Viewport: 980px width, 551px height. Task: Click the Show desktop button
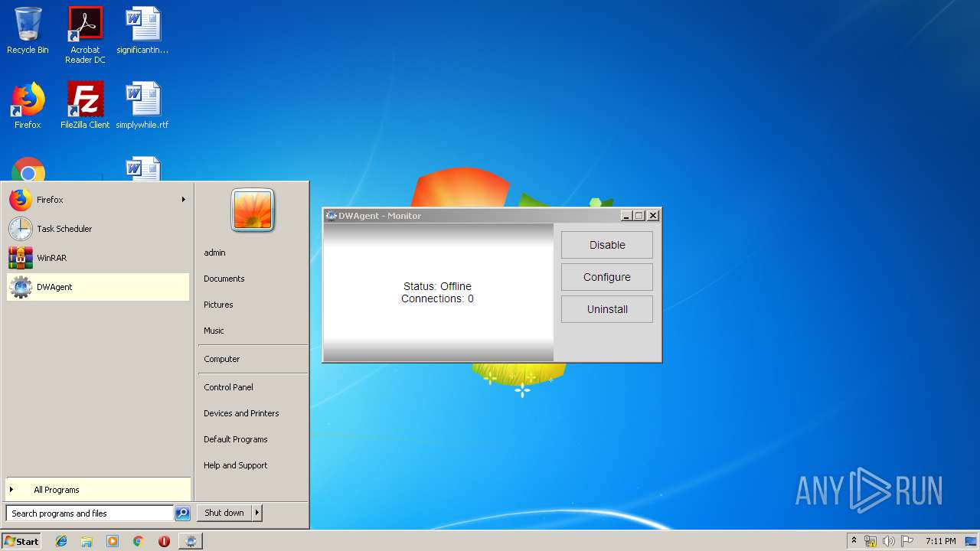[x=972, y=541]
